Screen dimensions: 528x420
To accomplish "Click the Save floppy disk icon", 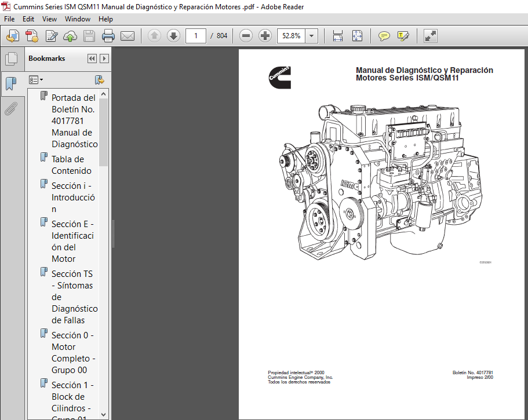I will [89, 36].
